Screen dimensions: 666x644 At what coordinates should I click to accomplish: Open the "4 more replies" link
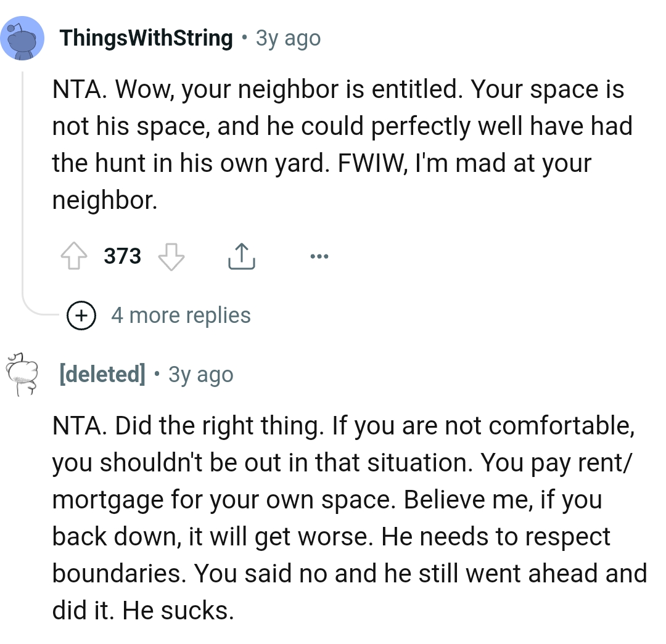(181, 316)
